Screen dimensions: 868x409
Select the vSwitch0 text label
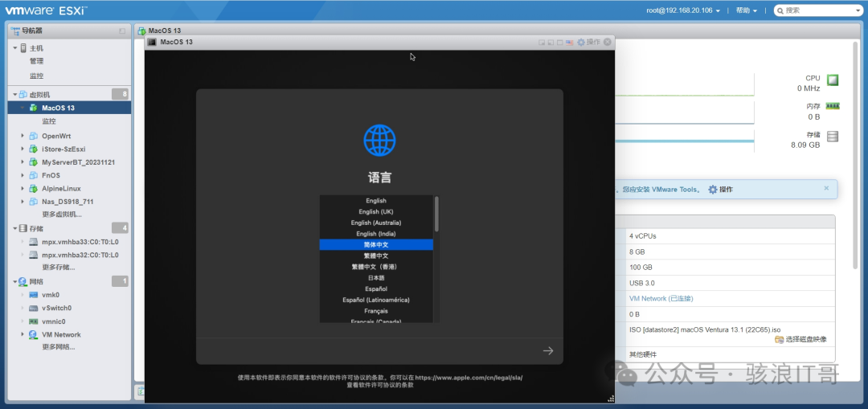click(56, 309)
